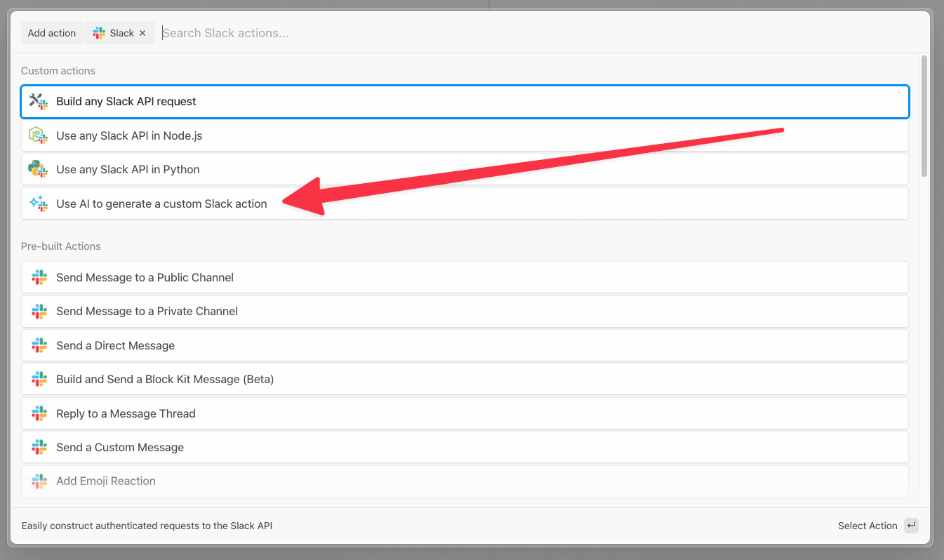Select Send Message to a Public Channel
Image resolution: width=944 pixels, height=560 pixels.
pos(465,277)
